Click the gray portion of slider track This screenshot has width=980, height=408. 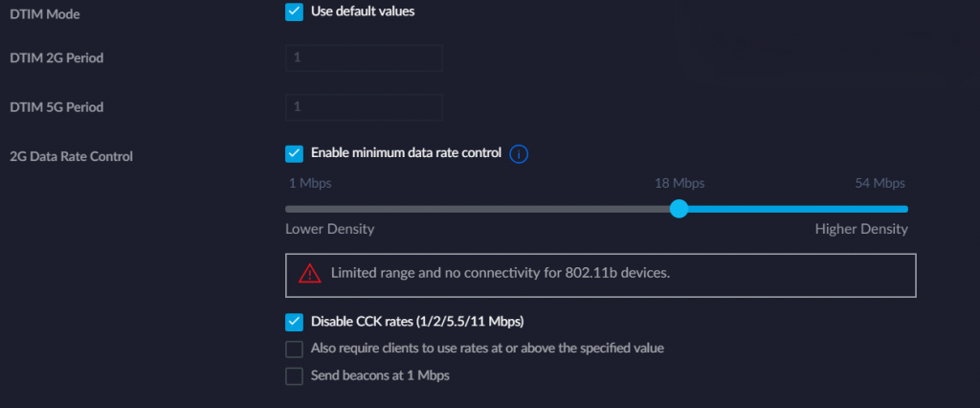(x=479, y=208)
